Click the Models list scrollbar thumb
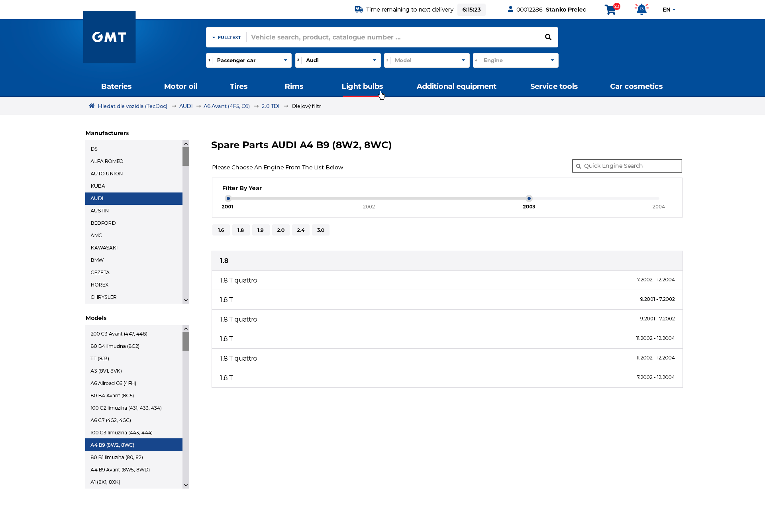This screenshot has height=532, width=765. point(186,342)
